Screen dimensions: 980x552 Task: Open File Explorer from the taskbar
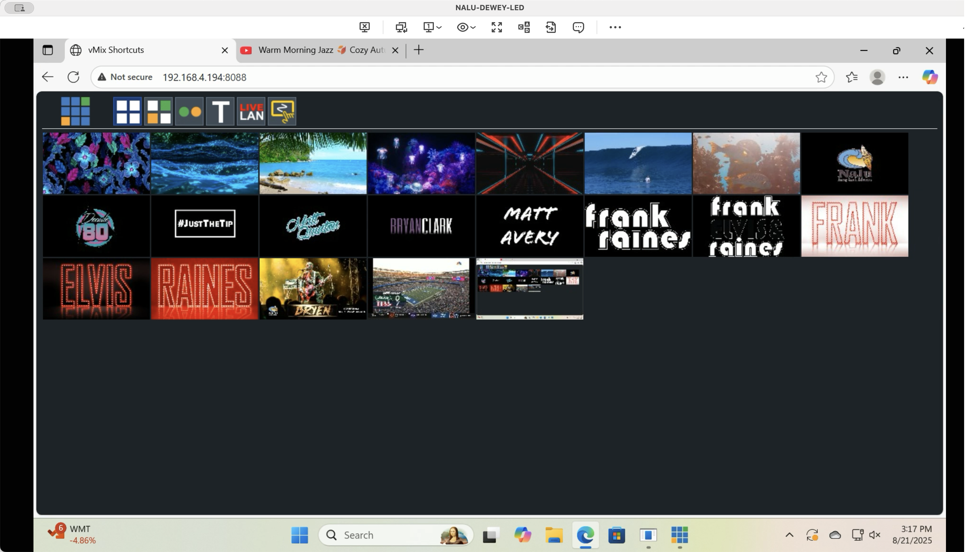point(554,535)
